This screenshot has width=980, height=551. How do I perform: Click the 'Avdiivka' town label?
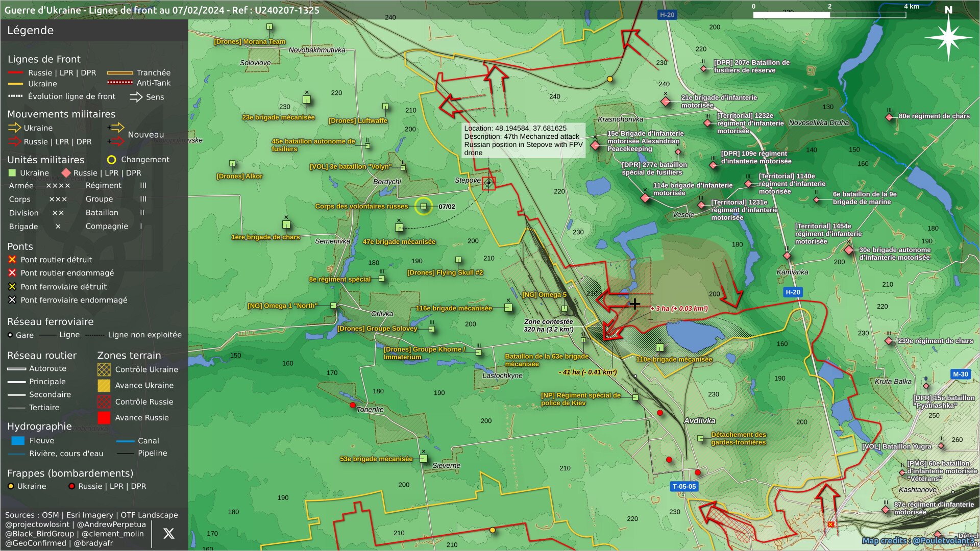[700, 421]
